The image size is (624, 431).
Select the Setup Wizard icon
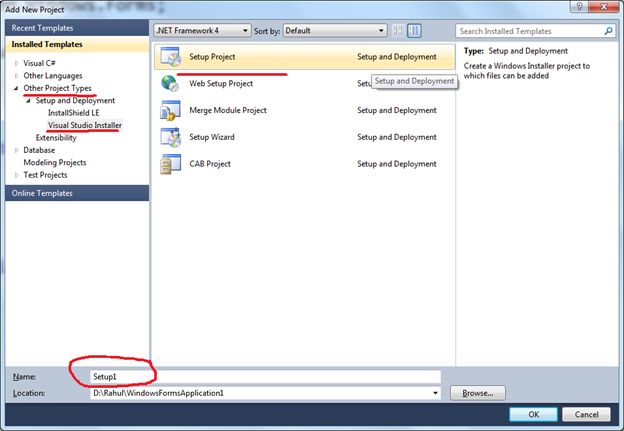(171, 137)
